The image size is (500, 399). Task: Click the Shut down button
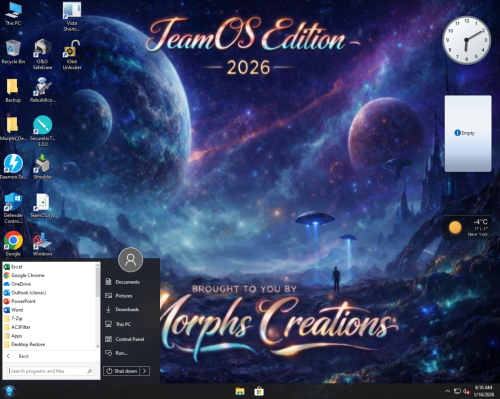pyautogui.click(x=122, y=371)
